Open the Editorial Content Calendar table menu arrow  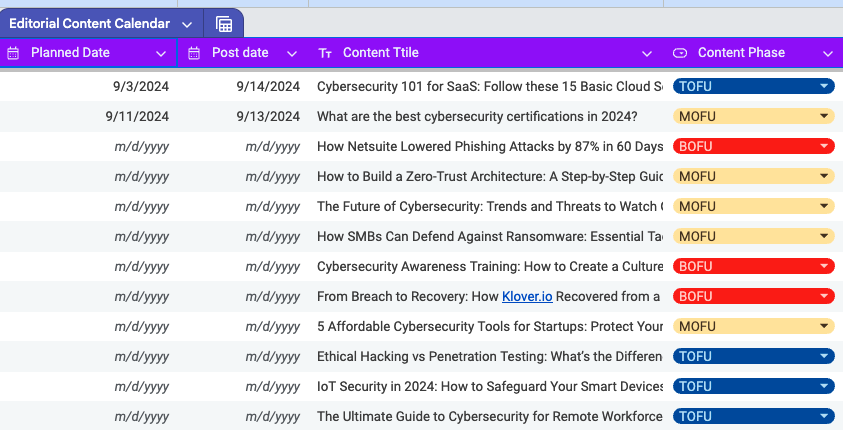(187, 24)
